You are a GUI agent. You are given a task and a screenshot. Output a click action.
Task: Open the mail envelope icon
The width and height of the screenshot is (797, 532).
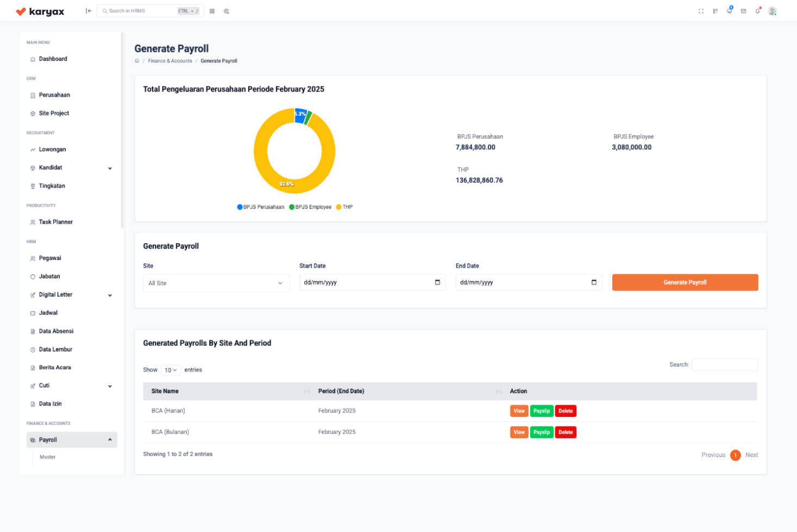(x=743, y=11)
